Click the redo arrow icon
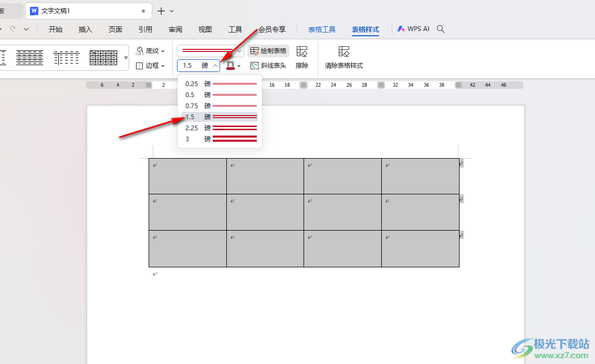The width and height of the screenshot is (595, 364). (13, 29)
